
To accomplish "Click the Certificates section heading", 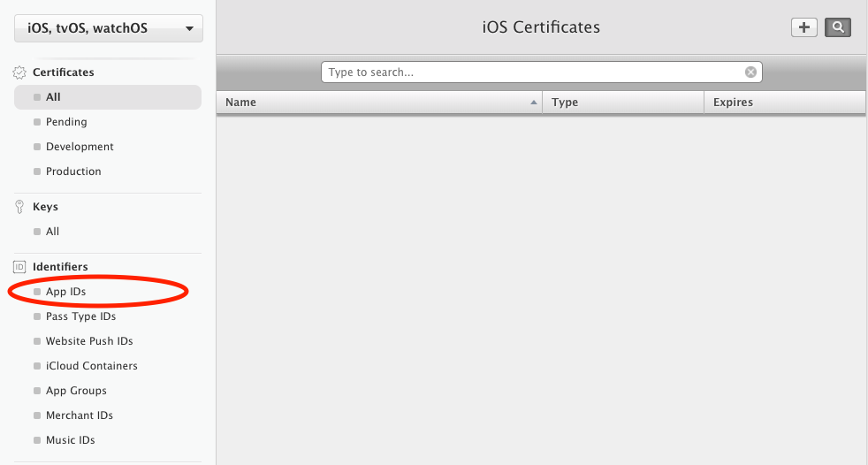I will point(63,72).
